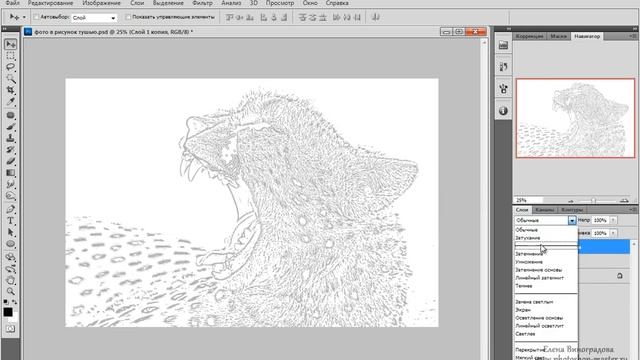The image size is (640, 360).
Task: Swap foreground and background colors
Action: (x=15, y=302)
